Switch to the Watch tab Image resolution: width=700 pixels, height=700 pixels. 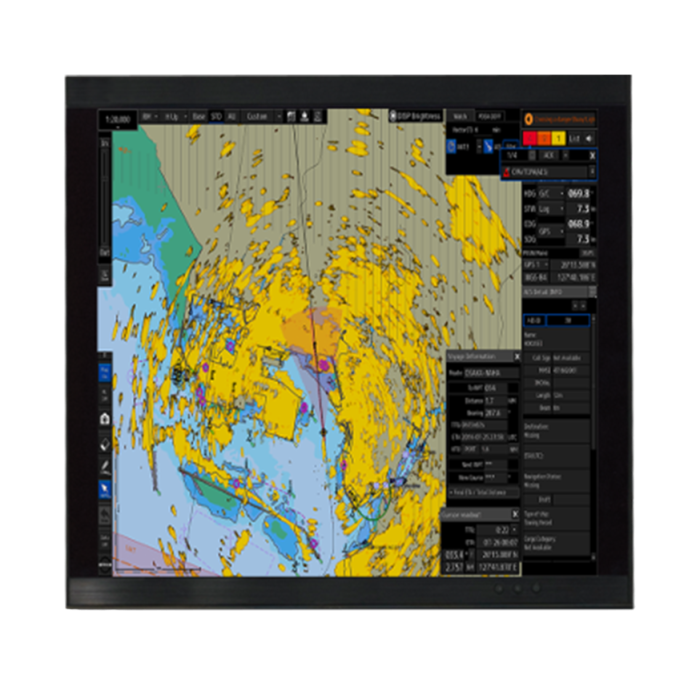point(459,116)
